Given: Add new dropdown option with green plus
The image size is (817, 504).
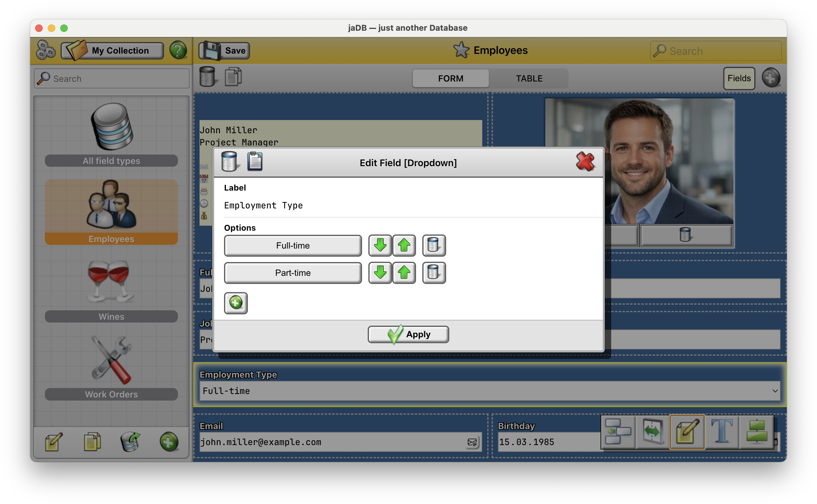Looking at the screenshot, I should [x=236, y=303].
